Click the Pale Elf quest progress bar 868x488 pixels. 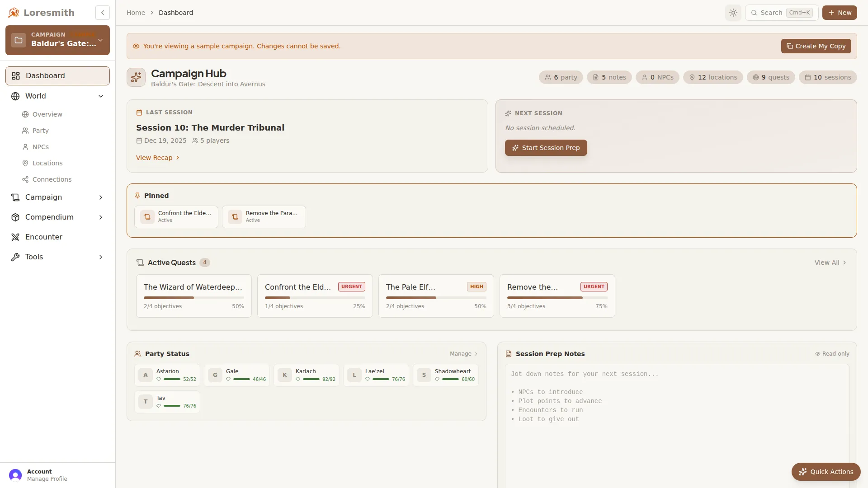pos(435,298)
